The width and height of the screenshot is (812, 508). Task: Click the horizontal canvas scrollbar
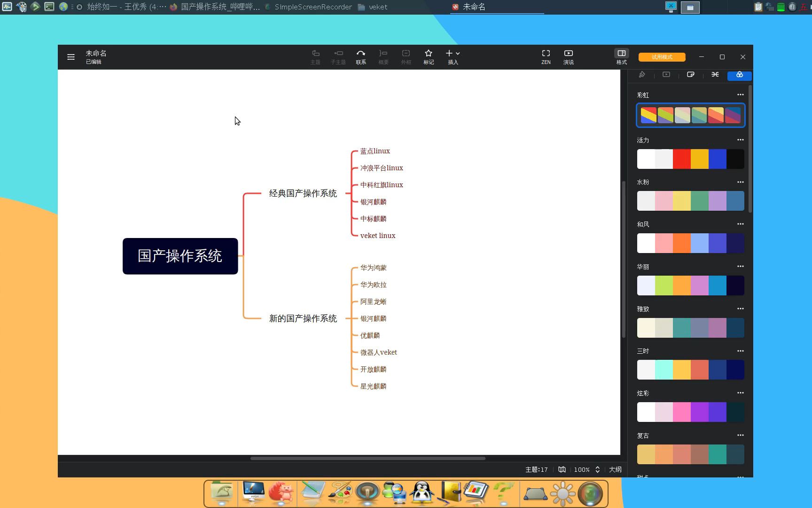tap(367, 458)
